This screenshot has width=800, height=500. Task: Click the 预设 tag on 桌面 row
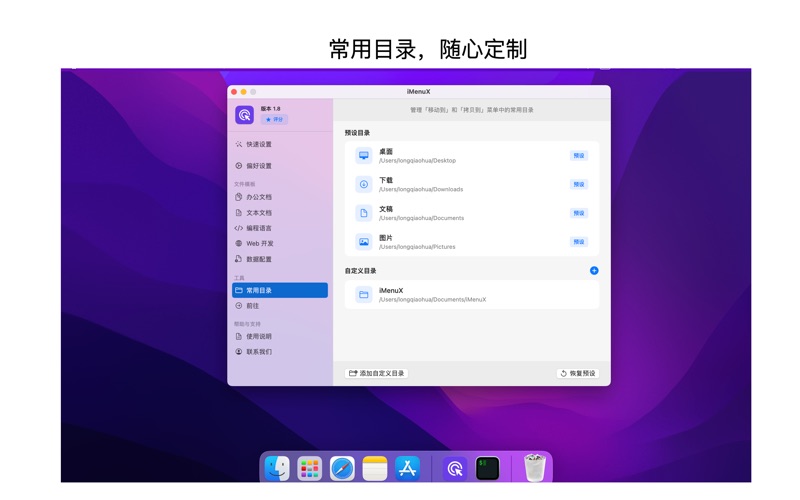click(579, 156)
